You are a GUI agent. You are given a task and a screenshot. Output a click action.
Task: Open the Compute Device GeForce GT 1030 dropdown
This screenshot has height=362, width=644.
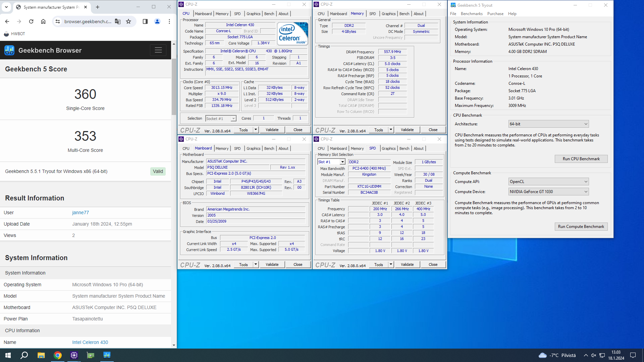tap(548, 192)
